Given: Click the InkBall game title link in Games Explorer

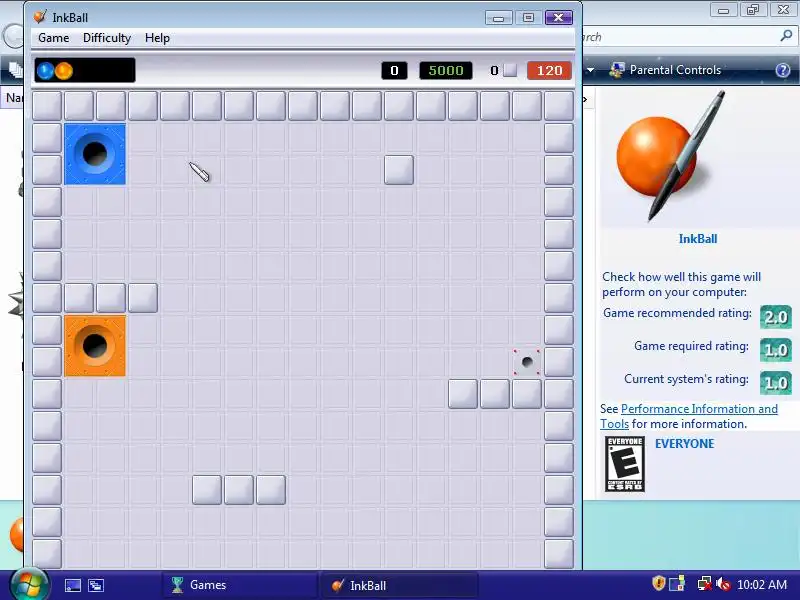Looking at the screenshot, I should click(x=698, y=239).
